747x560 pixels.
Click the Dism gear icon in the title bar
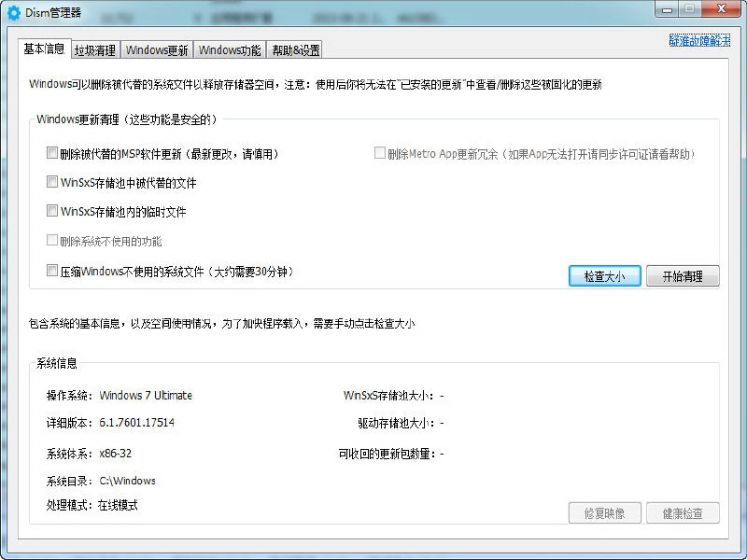click(x=13, y=9)
